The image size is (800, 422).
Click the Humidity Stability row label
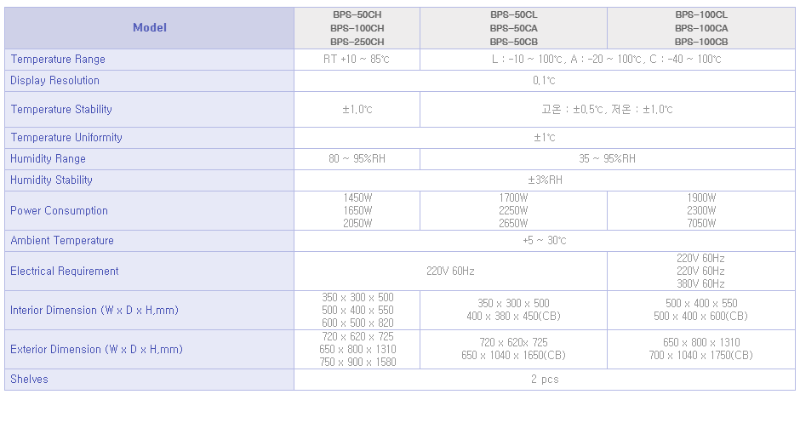pos(51,180)
